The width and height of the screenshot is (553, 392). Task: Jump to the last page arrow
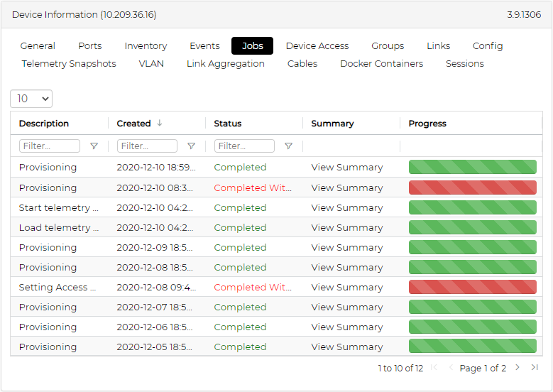tap(535, 368)
